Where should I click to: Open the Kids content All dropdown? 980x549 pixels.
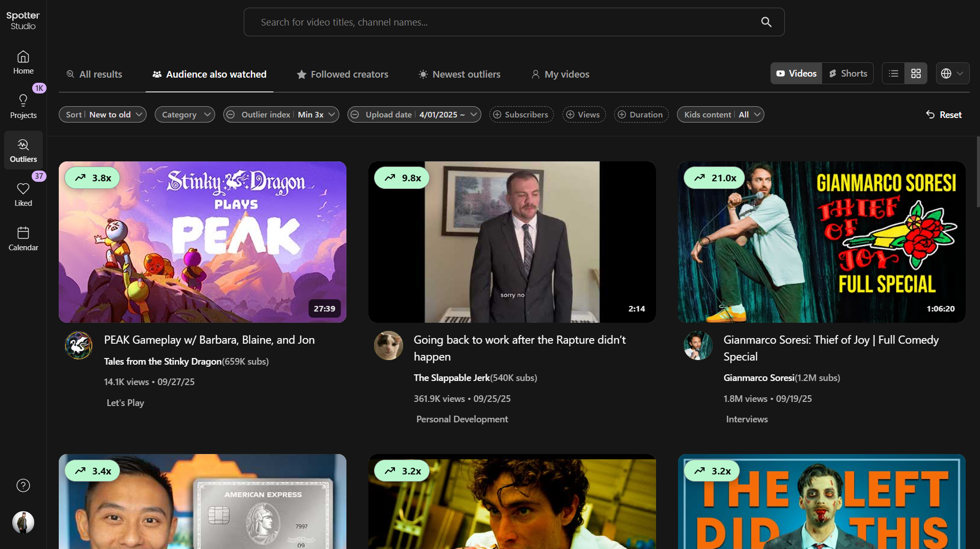point(720,114)
